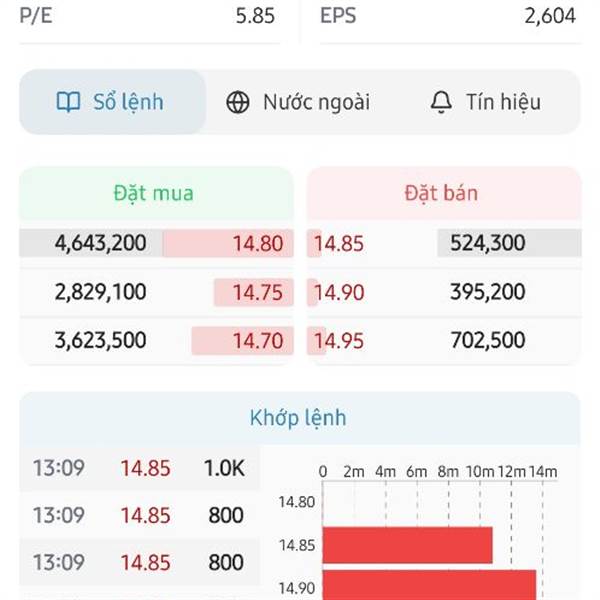Tap the Đặt mua column header
The height and width of the screenshot is (600, 600).
click(x=153, y=193)
